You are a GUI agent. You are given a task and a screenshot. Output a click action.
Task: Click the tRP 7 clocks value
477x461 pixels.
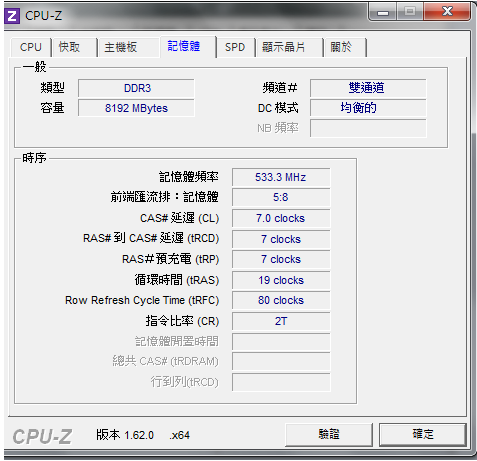[281, 259]
